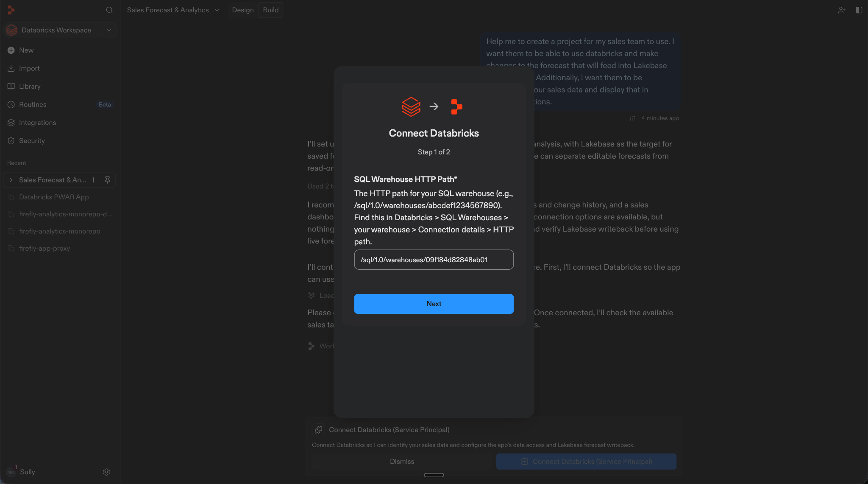
Task: Click the Routines clock icon
Action: (11, 104)
